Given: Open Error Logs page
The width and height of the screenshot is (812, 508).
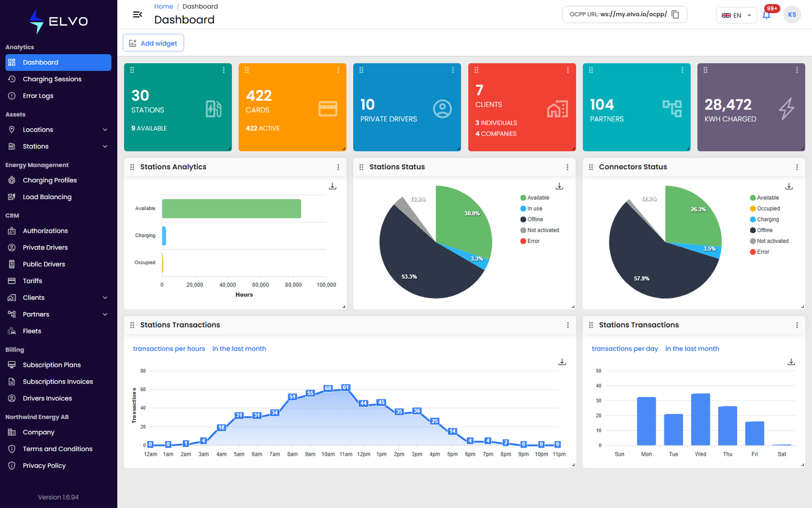Looking at the screenshot, I should (x=58, y=96).
